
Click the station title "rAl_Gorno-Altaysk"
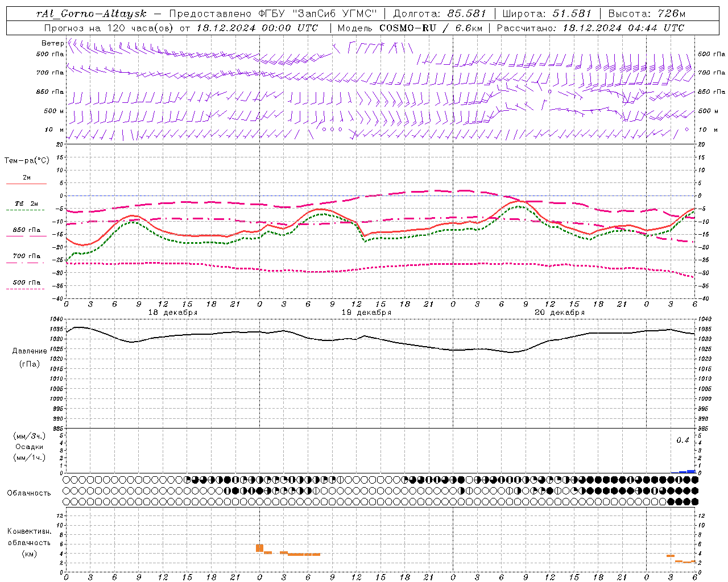click(x=91, y=14)
